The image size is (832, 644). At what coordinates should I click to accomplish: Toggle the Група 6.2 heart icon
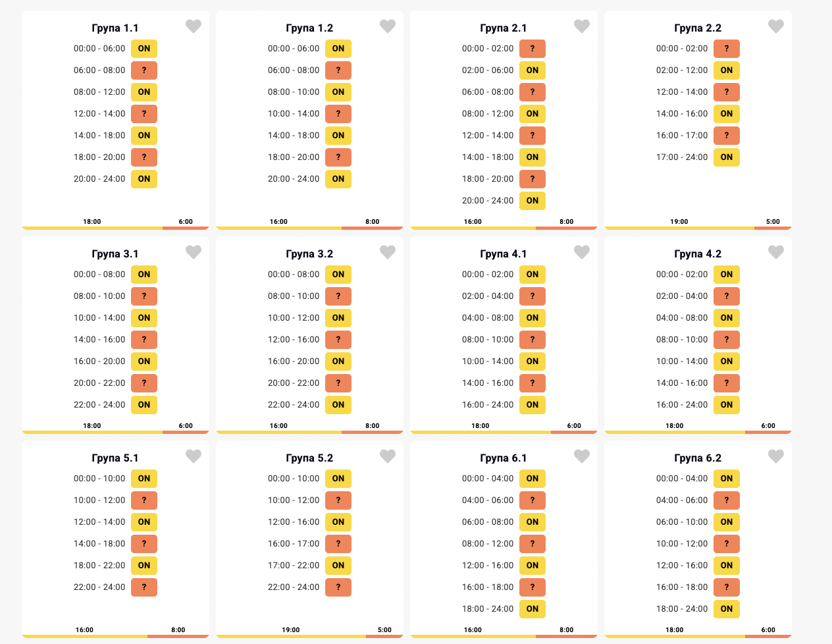(775, 456)
